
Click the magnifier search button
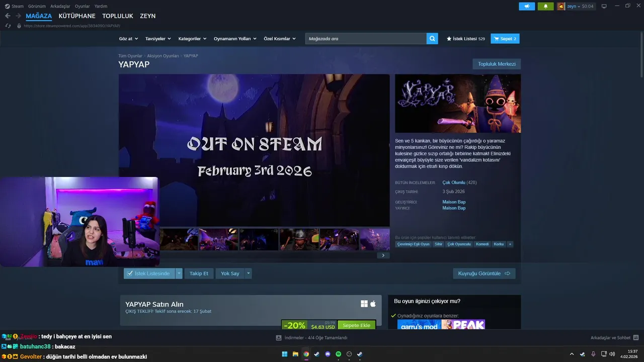click(432, 39)
